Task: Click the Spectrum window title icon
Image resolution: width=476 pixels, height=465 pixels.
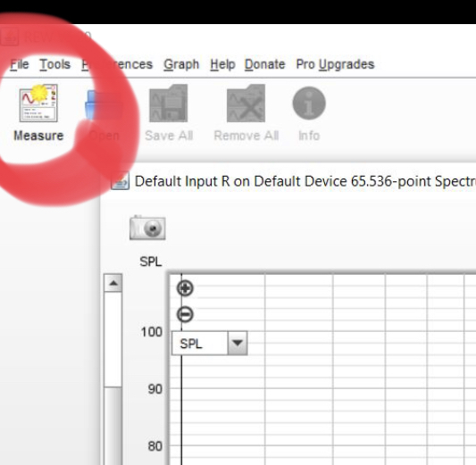Action: [x=121, y=181]
